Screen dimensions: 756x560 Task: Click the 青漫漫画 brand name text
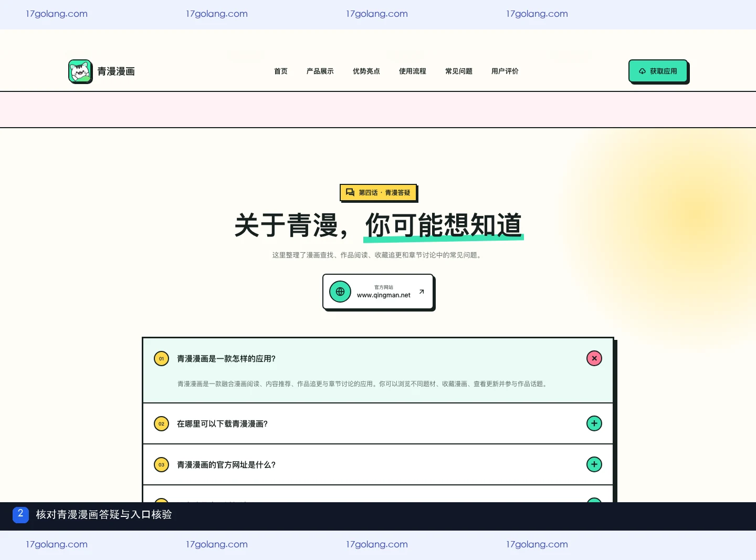pyautogui.click(x=116, y=71)
